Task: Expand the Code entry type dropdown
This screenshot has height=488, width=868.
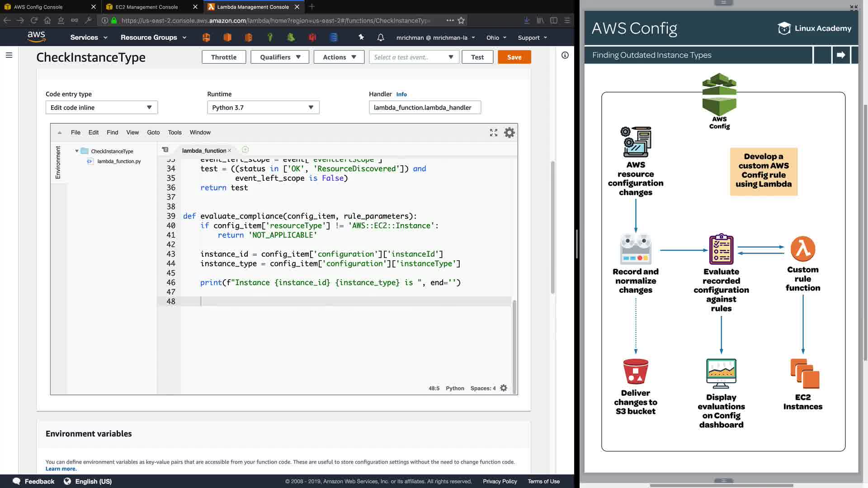Action: pyautogui.click(x=102, y=108)
